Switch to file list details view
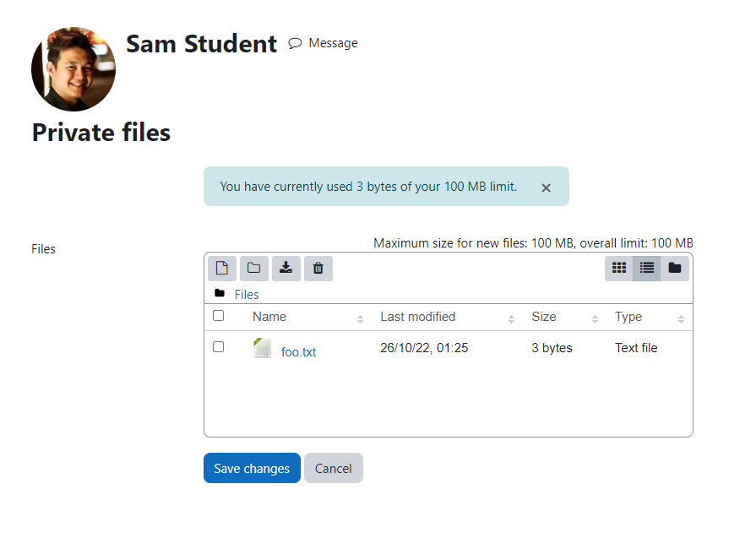Image resolution: width=729 pixels, height=560 pixels. pyautogui.click(x=647, y=268)
